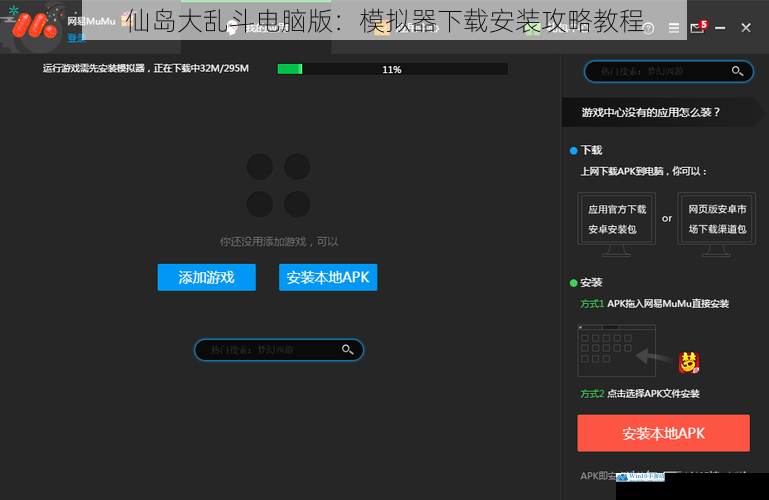The width and height of the screenshot is (769, 500).
Task: Open the hamburger menu icon
Action: tap(674, 28)
